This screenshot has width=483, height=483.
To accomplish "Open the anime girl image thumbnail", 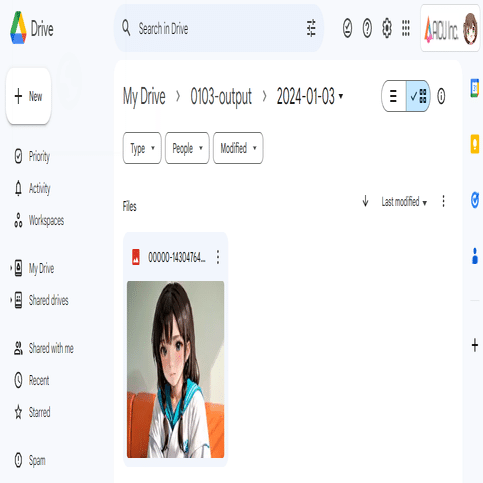I will [175, 369].
